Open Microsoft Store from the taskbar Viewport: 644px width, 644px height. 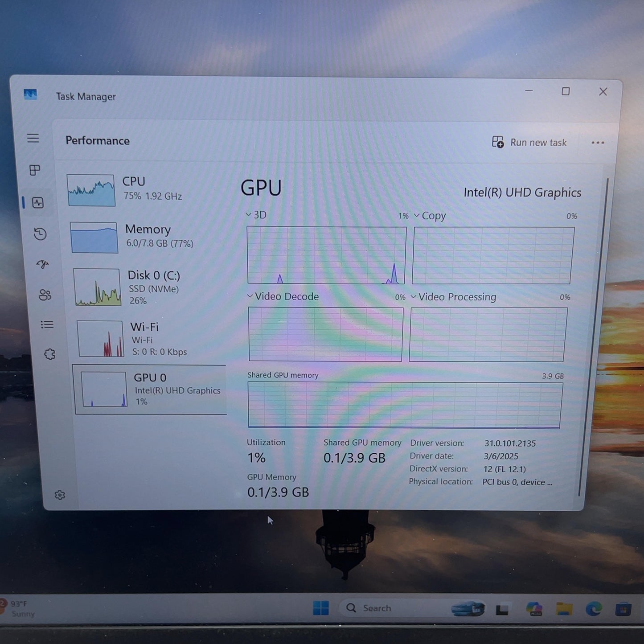point(623,609)
